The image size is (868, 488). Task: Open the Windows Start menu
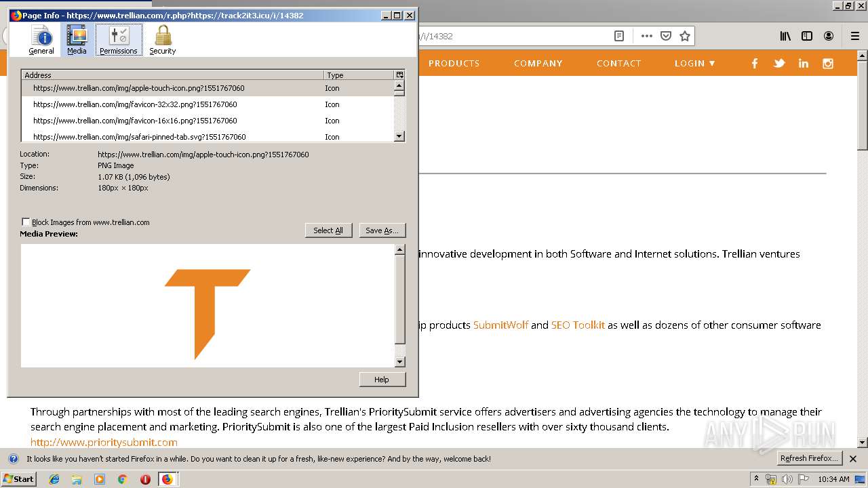[x=19, y=479]
